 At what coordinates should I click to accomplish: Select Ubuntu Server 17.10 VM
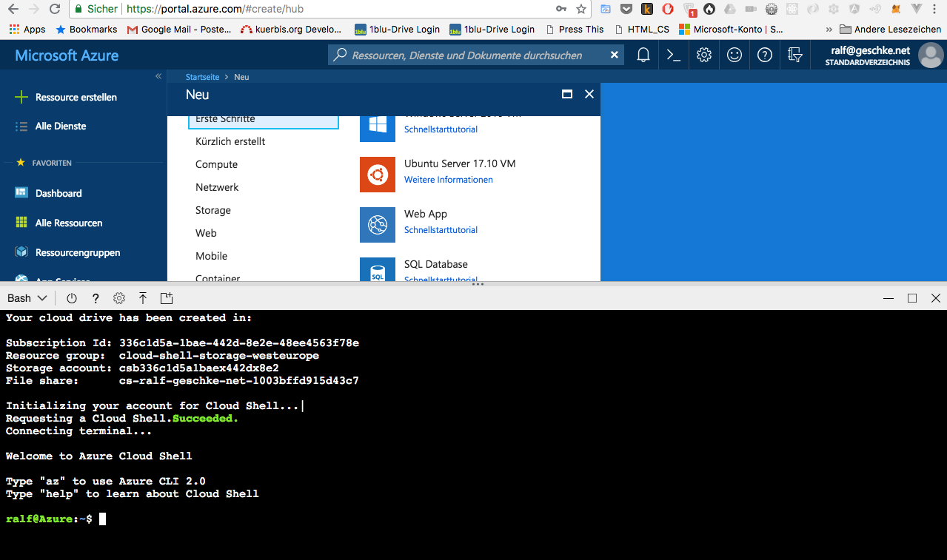pos(460,163)
